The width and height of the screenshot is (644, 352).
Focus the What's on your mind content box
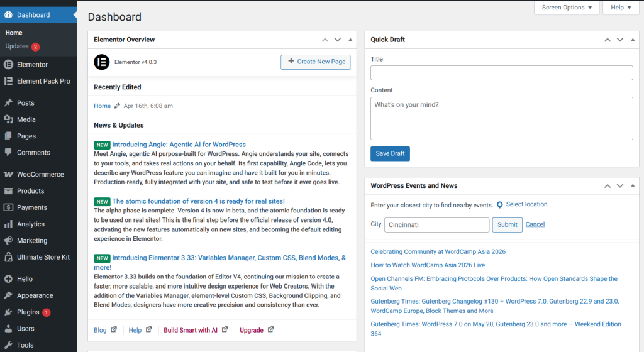pyautogui.click(x=501, y=119)
